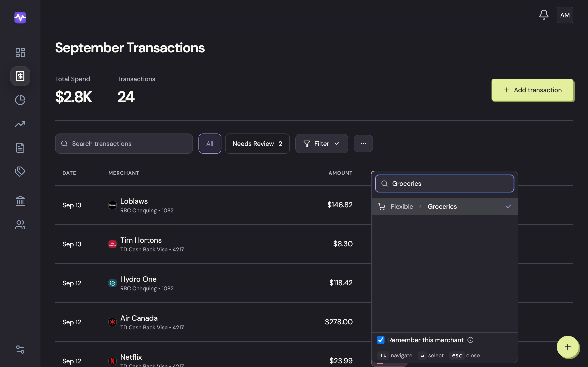Open the dashboard grid icon in sidebar
This screenshot has width=588, height=367.
(x=20, y=52)
